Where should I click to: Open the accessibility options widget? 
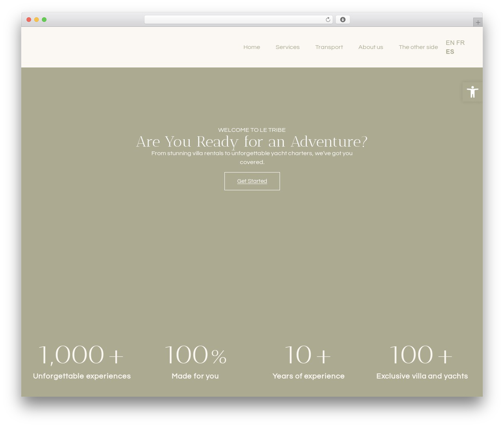[x=472, y=92]
